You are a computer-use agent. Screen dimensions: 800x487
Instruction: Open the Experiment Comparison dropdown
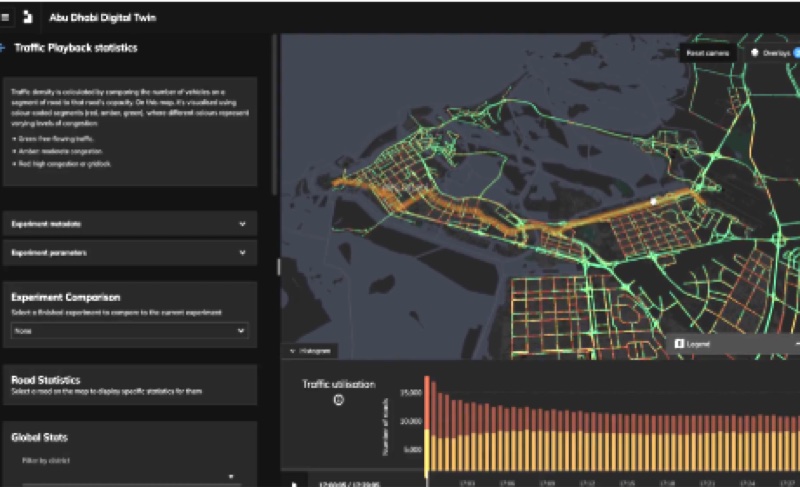click(130, 330)
